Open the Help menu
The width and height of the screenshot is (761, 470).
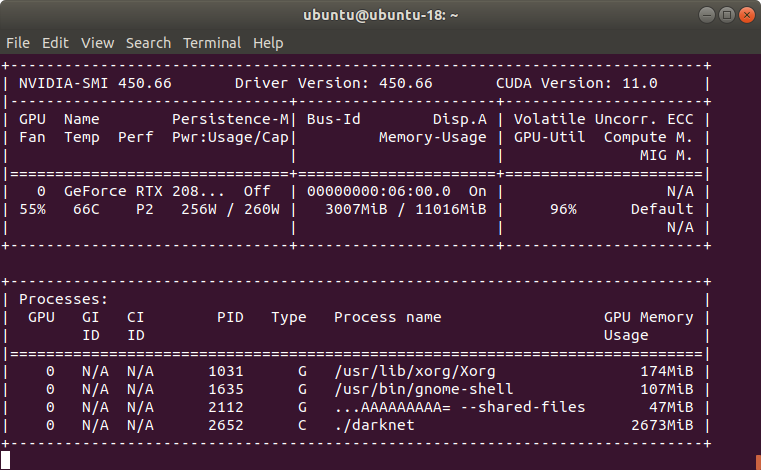[x=268, y=43]
